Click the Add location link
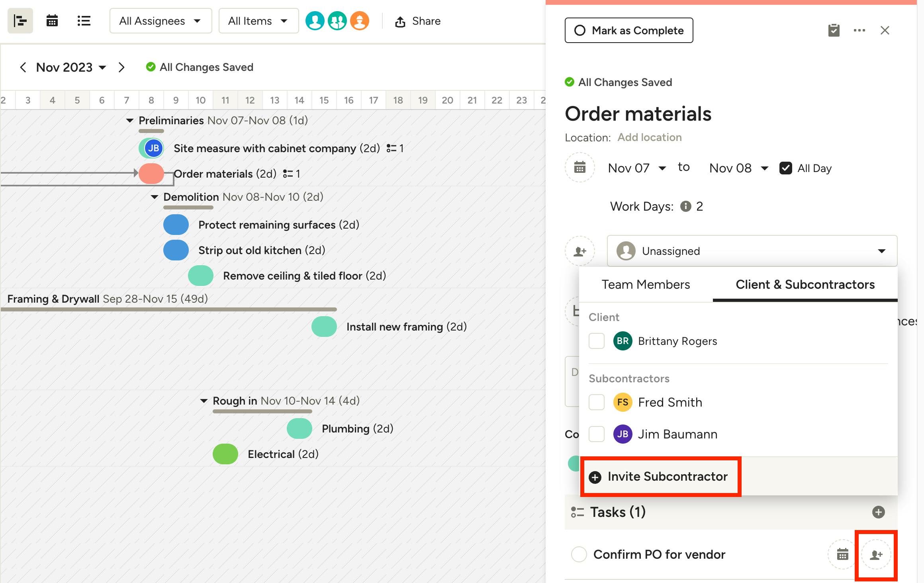Viewport: 924px width, 583px height. pyautogui.click(x=649, y=137)
